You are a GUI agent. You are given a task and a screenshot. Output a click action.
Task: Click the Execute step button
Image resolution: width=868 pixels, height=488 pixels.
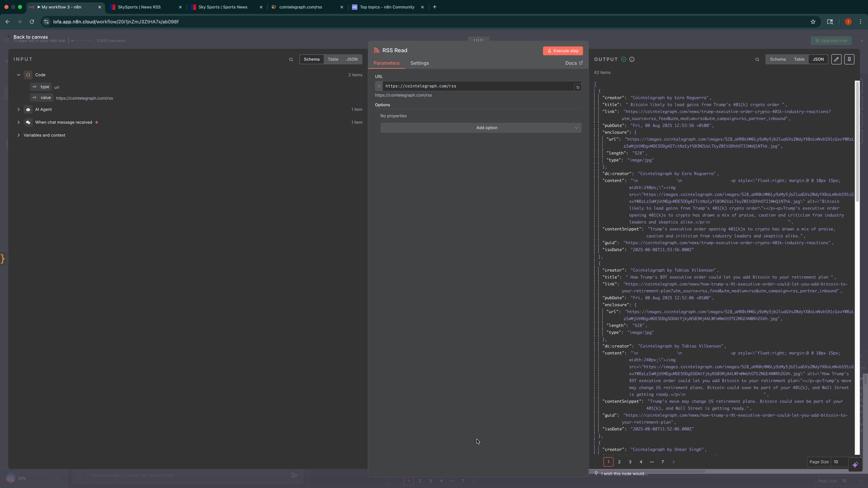coord(562,51)
